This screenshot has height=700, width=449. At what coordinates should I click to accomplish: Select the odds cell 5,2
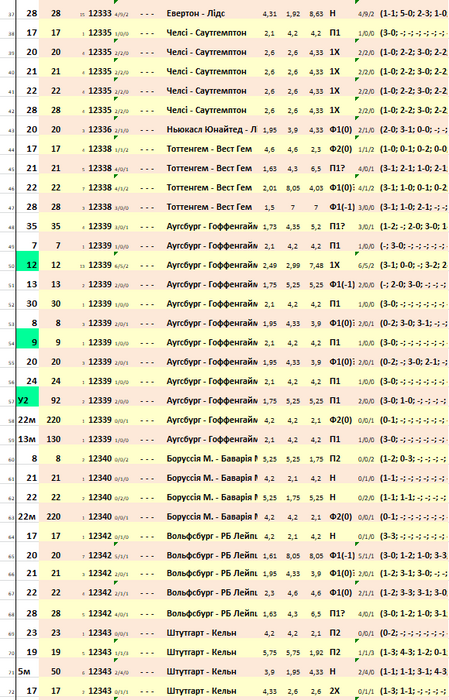(316, 227)
